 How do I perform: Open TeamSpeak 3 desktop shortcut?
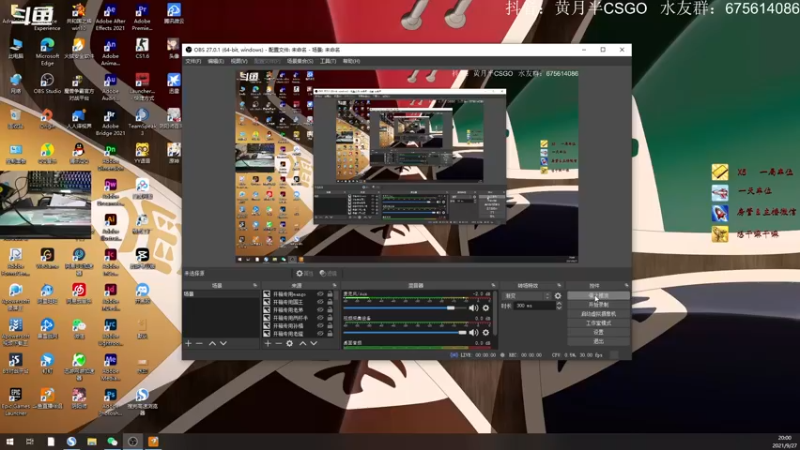tap(142, 122)
